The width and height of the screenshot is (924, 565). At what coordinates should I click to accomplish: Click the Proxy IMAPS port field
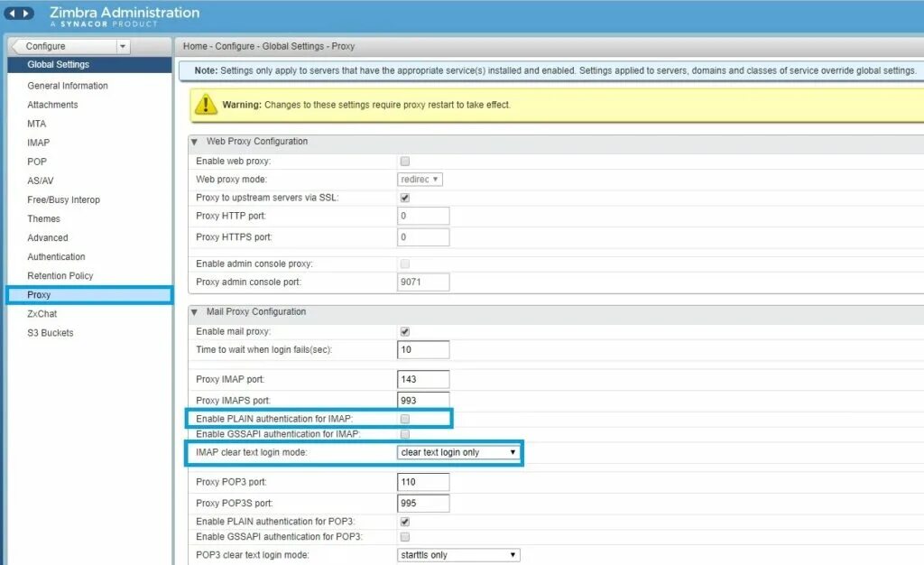point(423,400)
